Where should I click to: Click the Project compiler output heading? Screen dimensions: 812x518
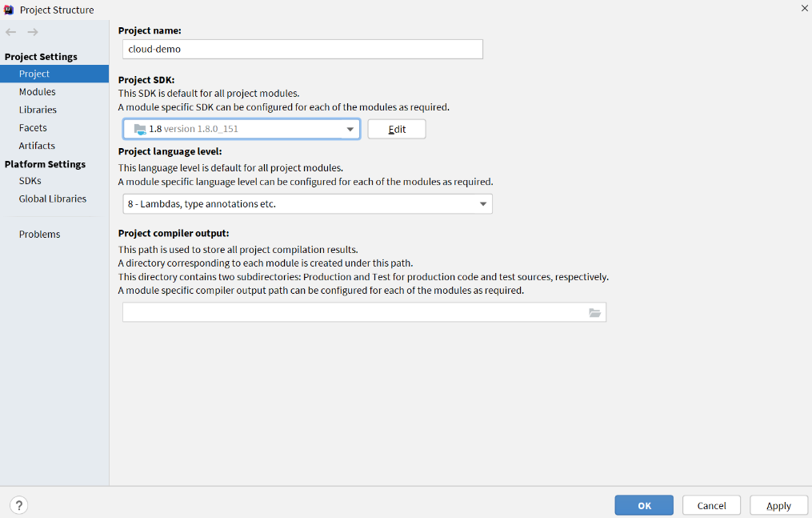point(174,233)
